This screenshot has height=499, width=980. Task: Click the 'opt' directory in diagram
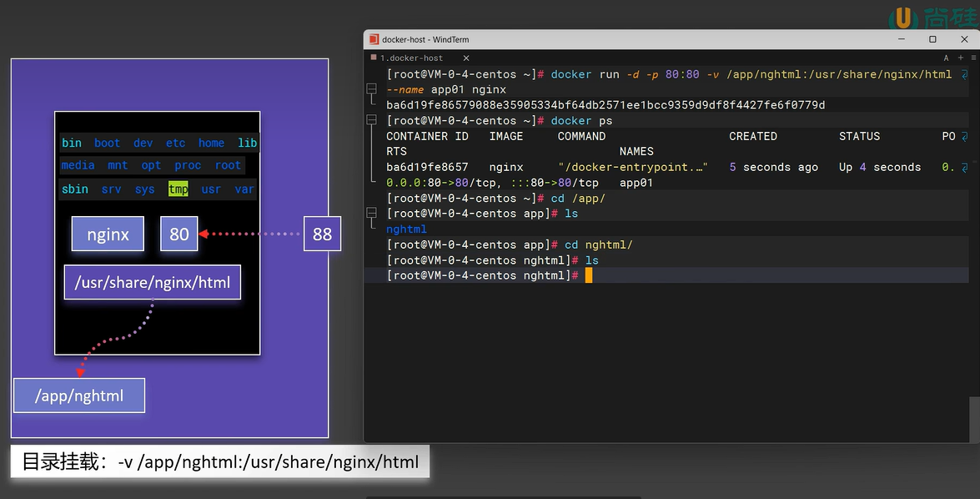(x=151, y=166)
